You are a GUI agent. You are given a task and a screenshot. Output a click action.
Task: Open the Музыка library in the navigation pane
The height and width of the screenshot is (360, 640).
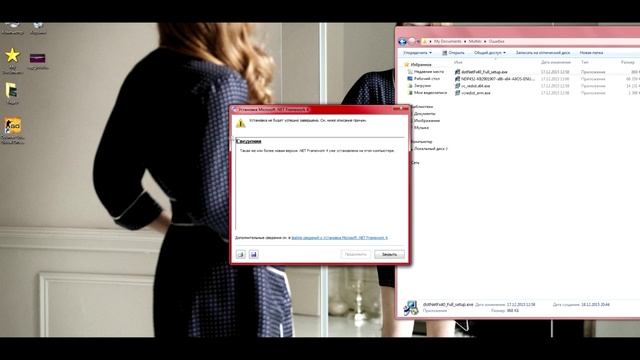click(421, 128)
